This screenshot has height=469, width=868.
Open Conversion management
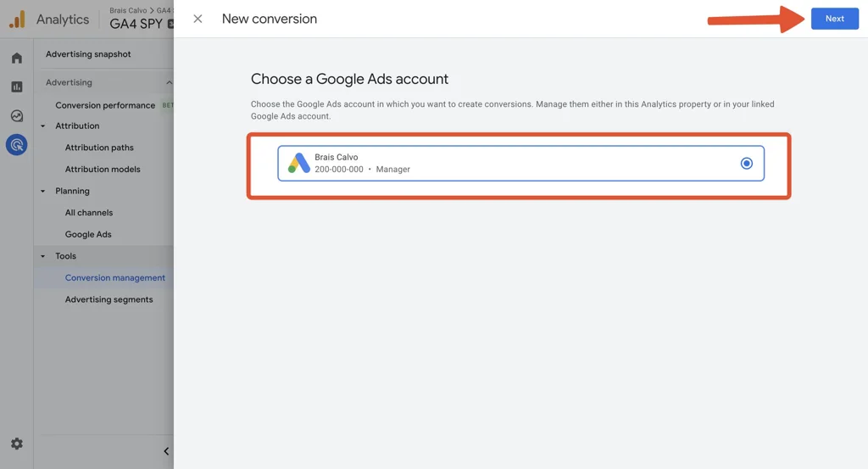pyautogui.click(x=114, y=277)
